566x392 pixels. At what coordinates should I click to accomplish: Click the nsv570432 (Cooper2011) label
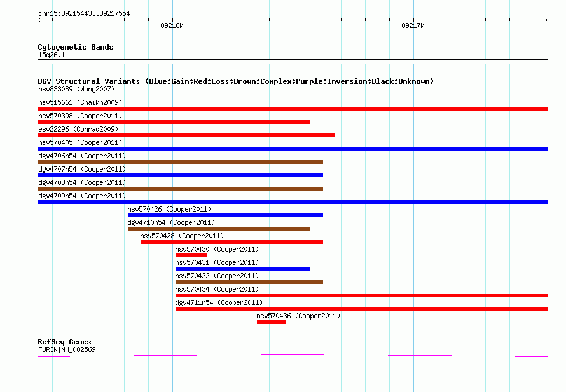coord(217,276)
